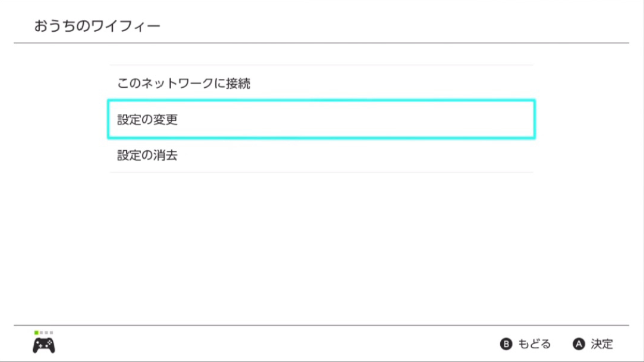
Task: Click the green player indicator light
Action: tap(36, 333)
